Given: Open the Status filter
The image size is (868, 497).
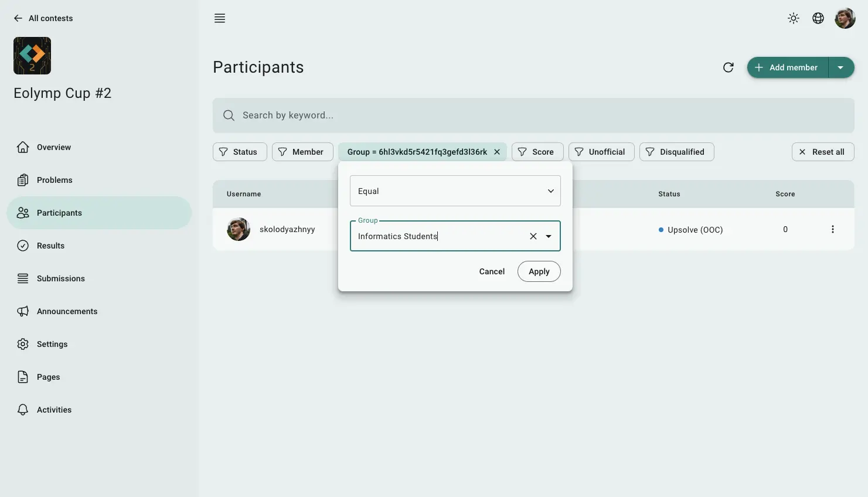Looking at the screenshot, I should [x=239, y=152].
